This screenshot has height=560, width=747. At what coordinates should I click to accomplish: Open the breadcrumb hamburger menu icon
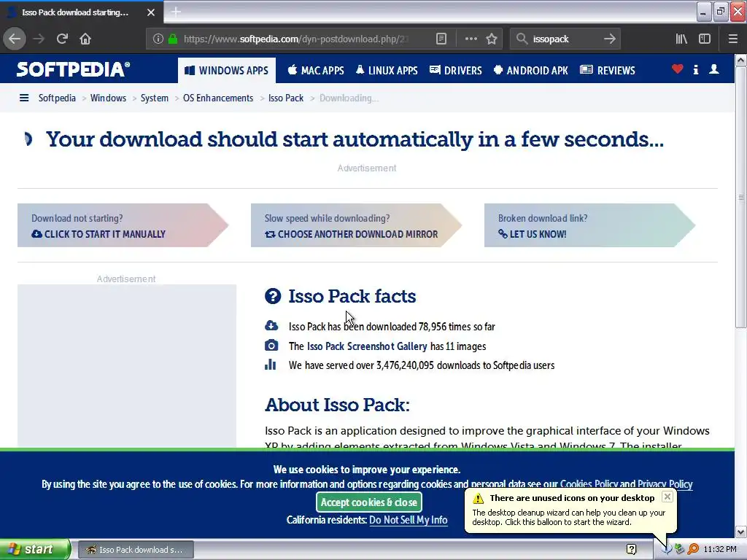point(24,98)
